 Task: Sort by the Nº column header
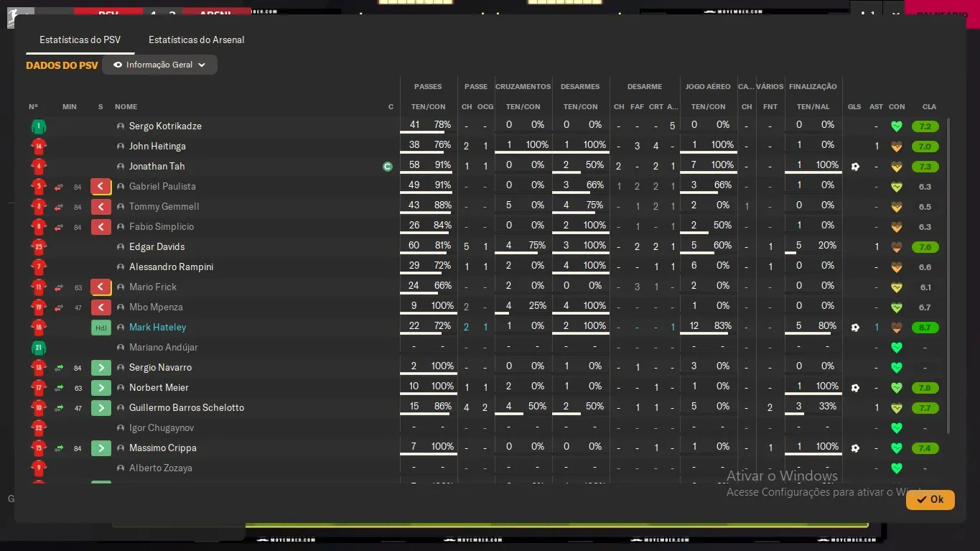(33, 107)
